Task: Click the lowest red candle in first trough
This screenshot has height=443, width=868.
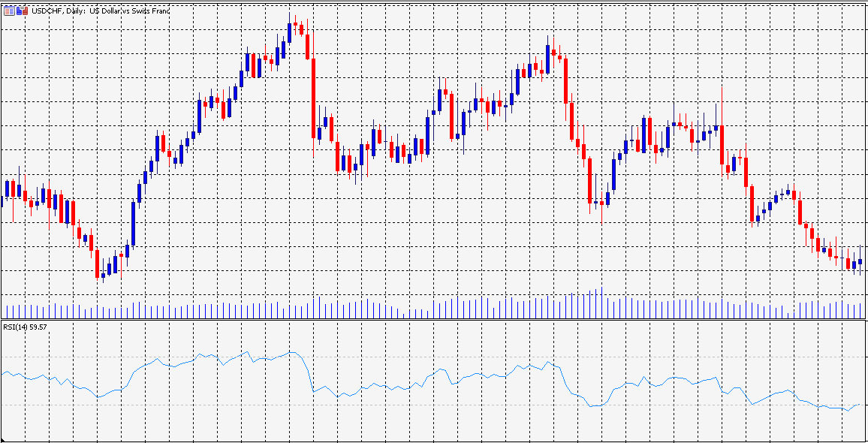Action: [x=97, y=264]
